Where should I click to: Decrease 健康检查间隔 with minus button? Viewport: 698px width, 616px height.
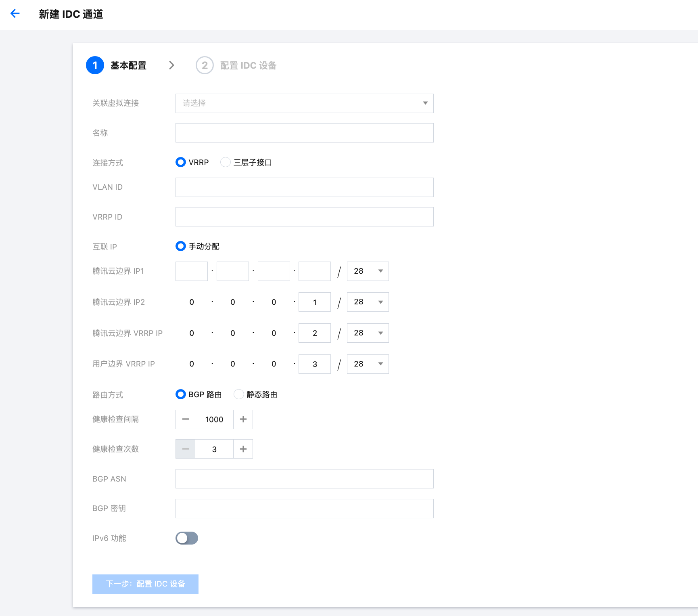point(186,419)
